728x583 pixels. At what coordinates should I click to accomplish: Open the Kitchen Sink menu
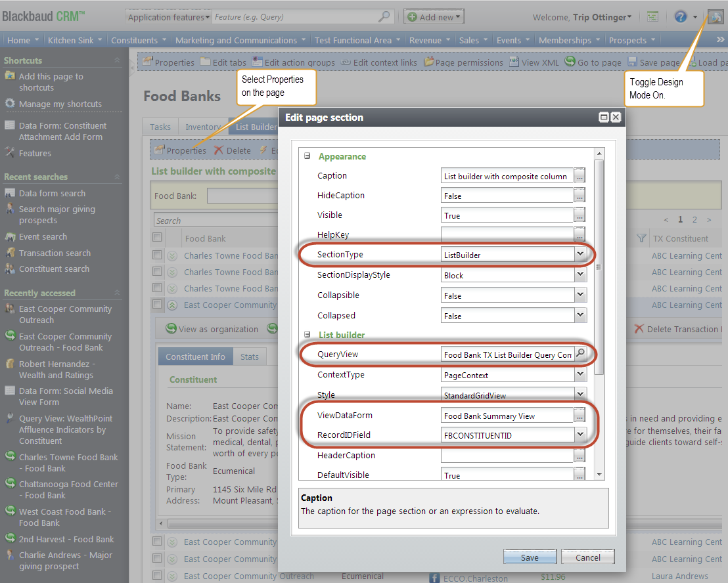click(75, 40)
